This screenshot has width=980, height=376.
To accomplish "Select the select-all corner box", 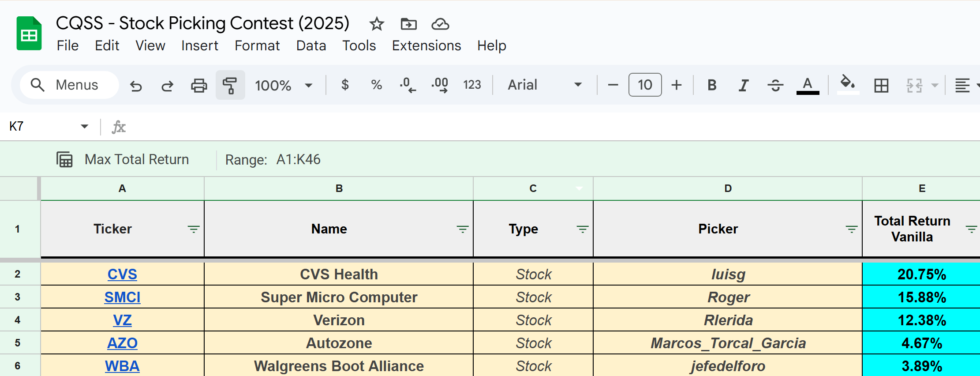I will pos(19,188).
